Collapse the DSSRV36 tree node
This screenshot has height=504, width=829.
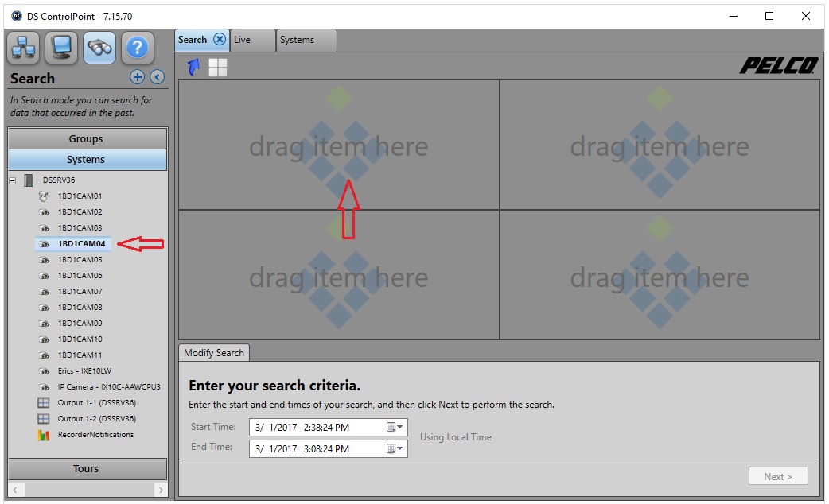11,180
